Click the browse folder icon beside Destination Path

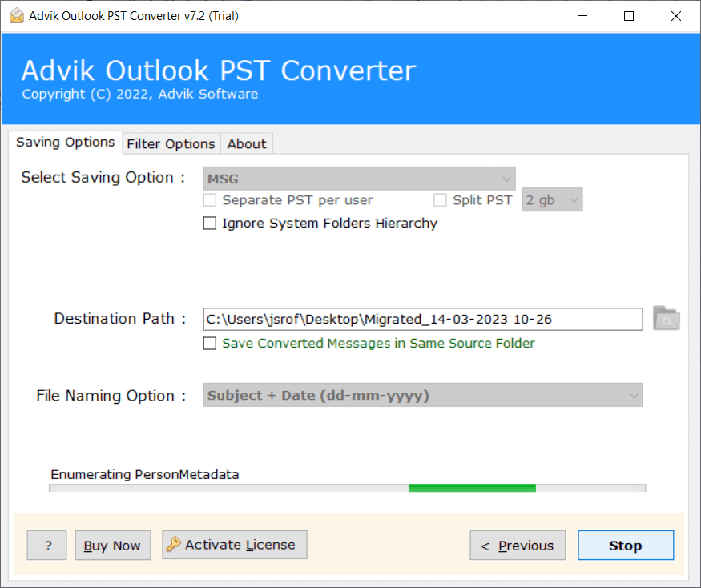point(666,318)
